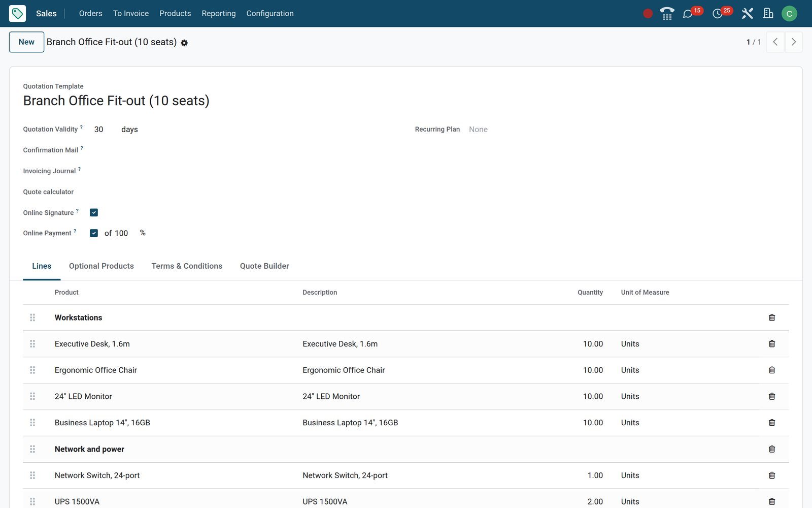812x508 pixels.
Task: Open the Confirmation Mail field dropdown
Action: (242, 150)
